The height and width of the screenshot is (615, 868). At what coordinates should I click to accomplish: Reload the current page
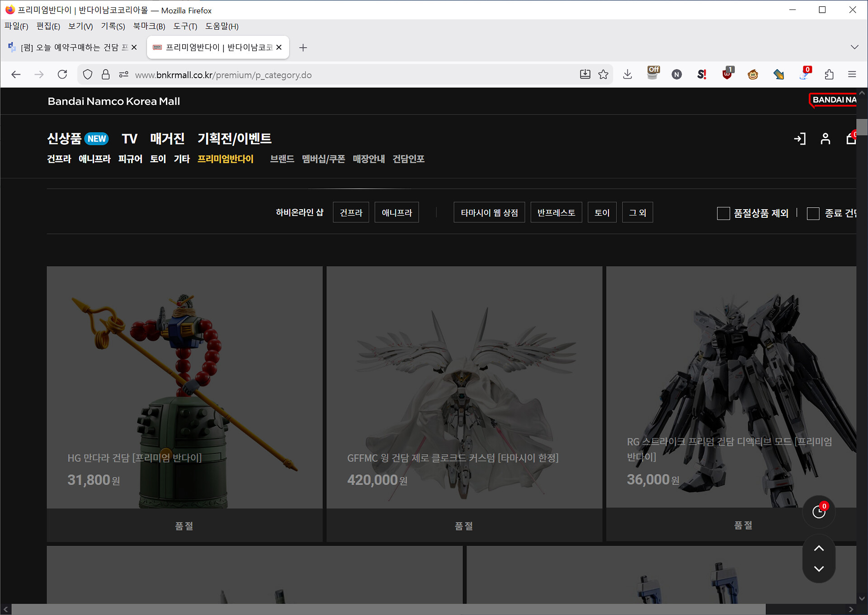[62, 75]
